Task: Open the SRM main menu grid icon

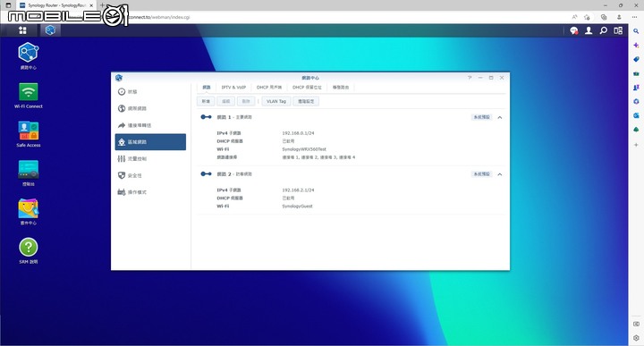Action: coord(22,30)
